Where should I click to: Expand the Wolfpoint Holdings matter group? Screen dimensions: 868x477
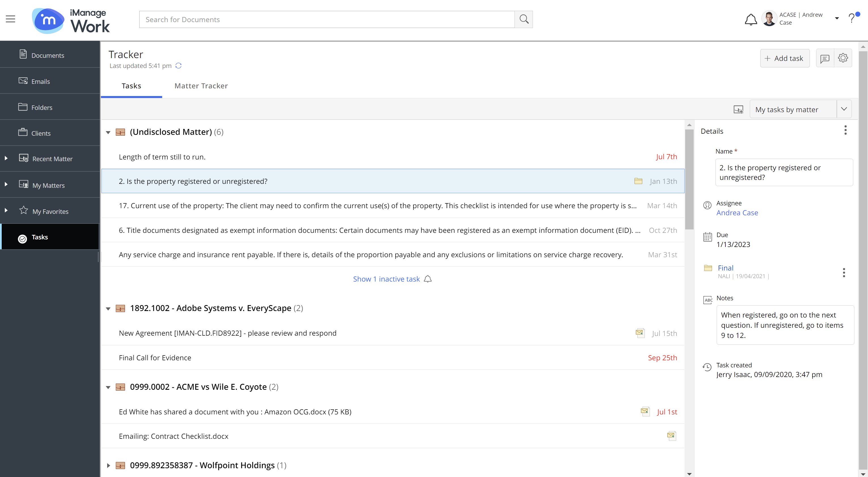[x=108, y=466]
